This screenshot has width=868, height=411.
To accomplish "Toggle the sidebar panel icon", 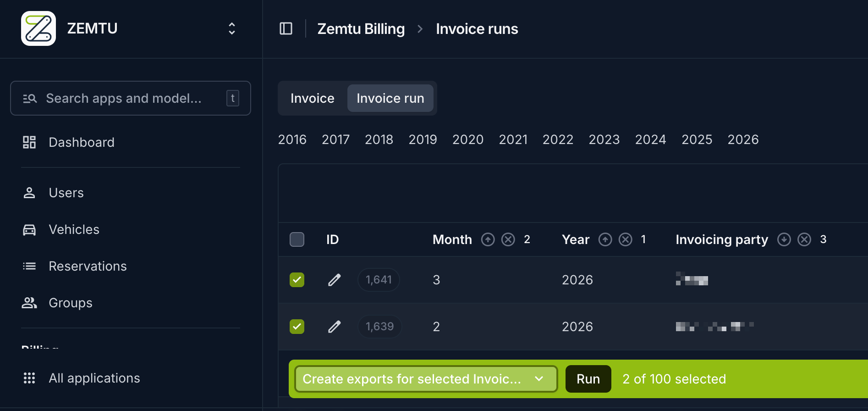I will 286,28.
